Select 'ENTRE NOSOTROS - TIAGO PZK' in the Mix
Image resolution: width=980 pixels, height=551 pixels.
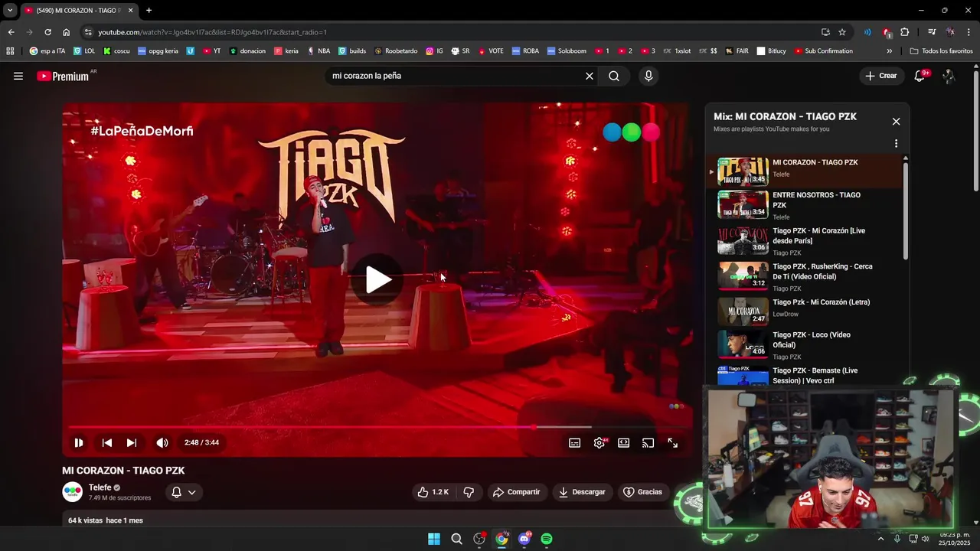coord(805,205)
